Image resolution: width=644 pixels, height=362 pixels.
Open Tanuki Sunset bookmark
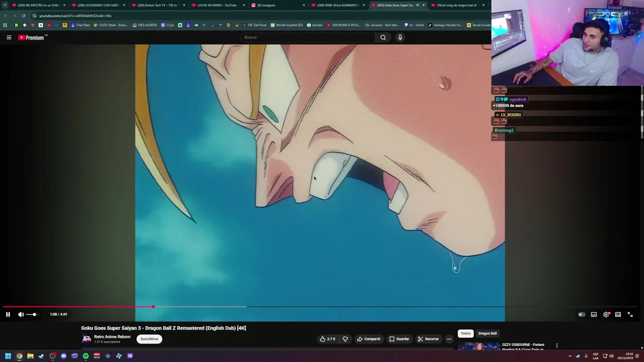pyautogui.click(x=478, y=25)
